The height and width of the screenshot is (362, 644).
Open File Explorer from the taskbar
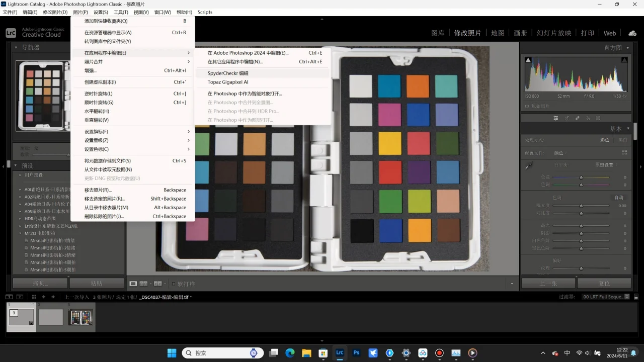coord(306,353)
